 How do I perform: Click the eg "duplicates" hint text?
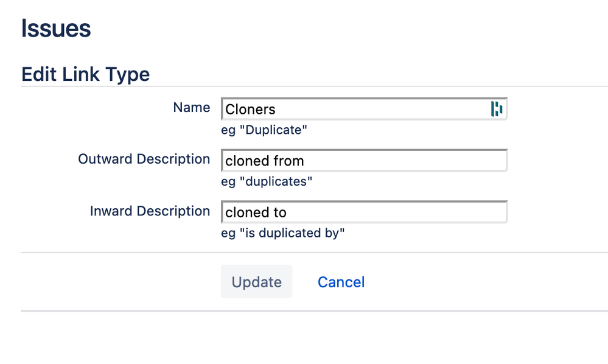[267, 181]
